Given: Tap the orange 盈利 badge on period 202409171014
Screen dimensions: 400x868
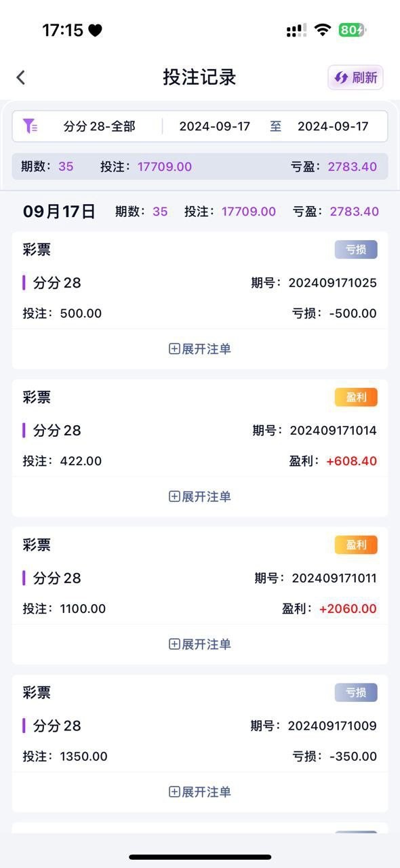Looking at the screenshot, I should [x=356, y=397].
